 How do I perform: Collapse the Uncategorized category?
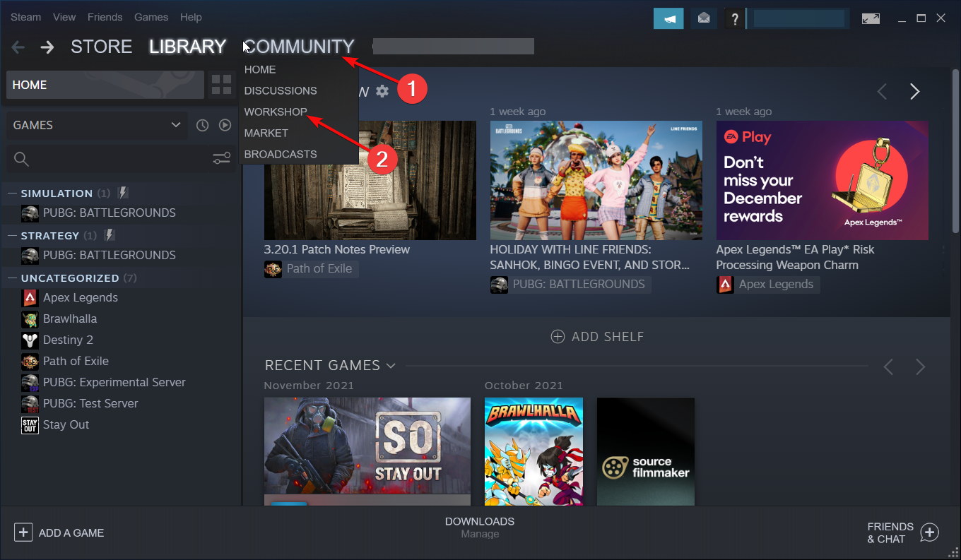coord(12,278)
